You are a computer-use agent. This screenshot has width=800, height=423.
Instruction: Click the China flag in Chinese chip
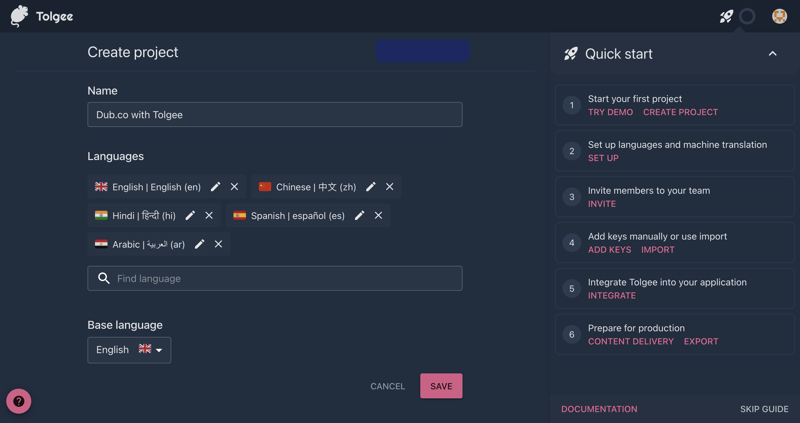pyautogui.click(x=265, y=187)
